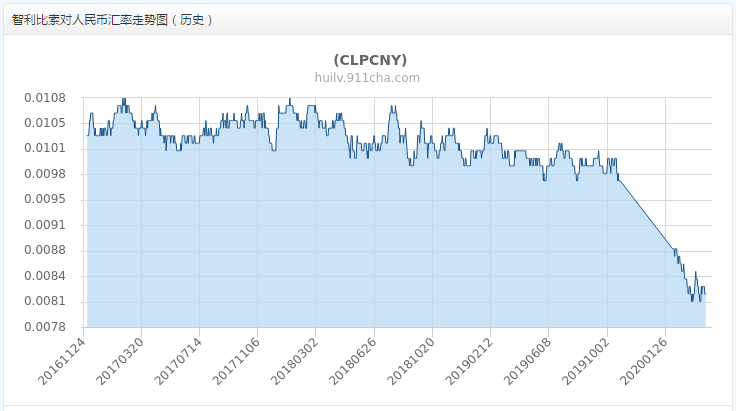
Task: Click the chart line's final data point at right end
Action: 705,294
